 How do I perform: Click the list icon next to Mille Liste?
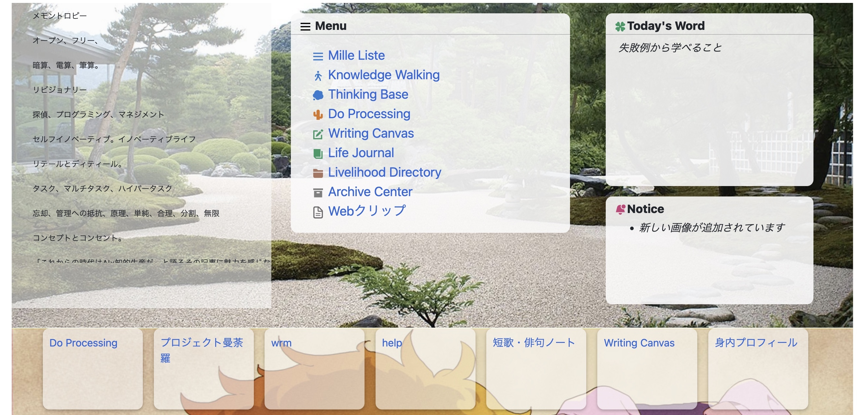(318, 56)
